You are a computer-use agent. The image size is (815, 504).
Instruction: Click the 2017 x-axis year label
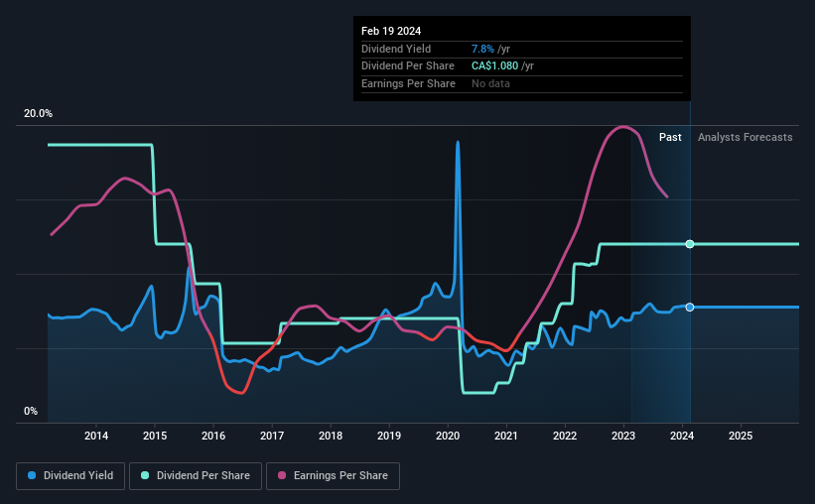click(x=272, y=436)
